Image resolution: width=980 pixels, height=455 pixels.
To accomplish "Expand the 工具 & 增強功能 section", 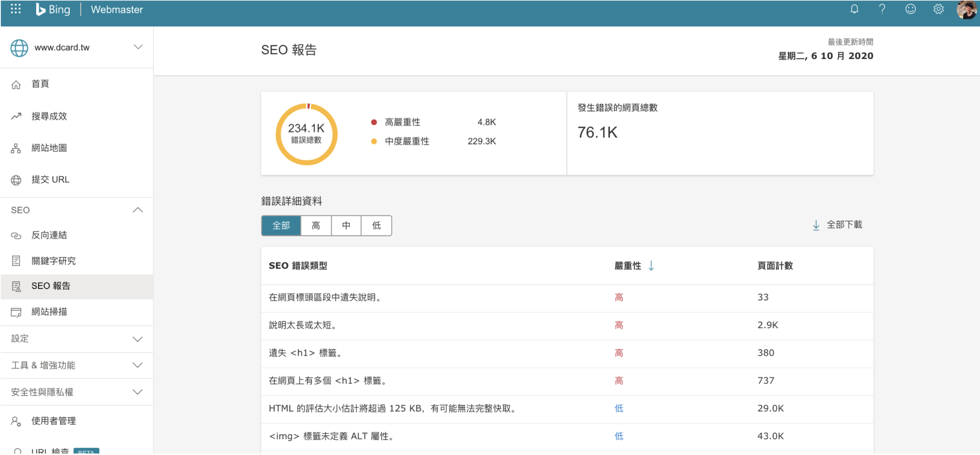I will (x=137, y=365).
